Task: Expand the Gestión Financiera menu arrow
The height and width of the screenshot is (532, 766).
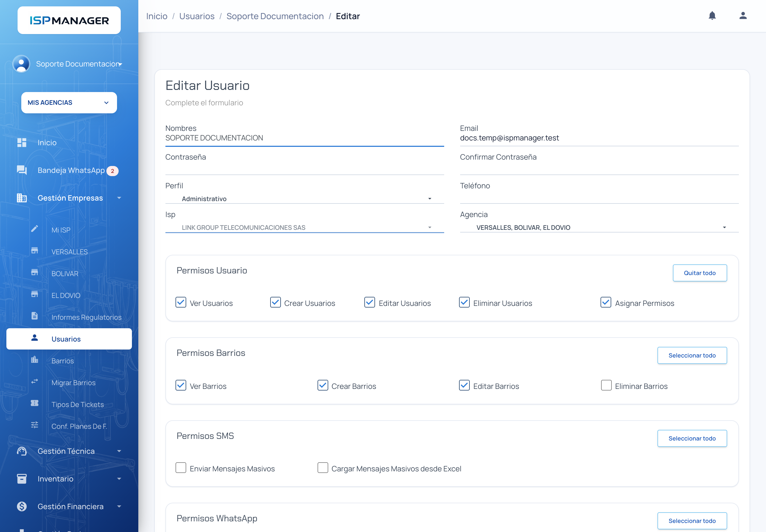Action: tap(119, 506)
